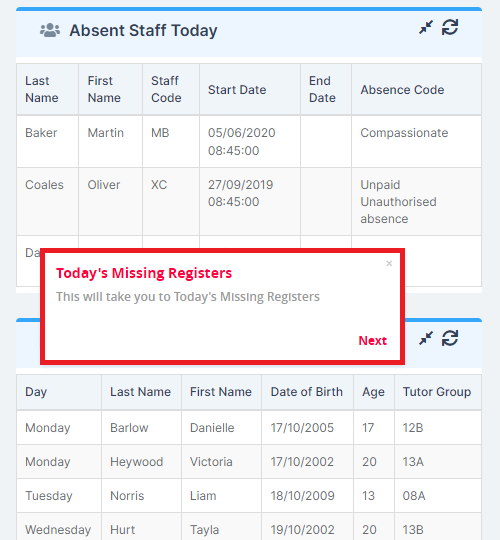The height and width of the screenshot is (540, 500).
Task: Click the Today's Missing Registers heading
Action: coord(144,273)
